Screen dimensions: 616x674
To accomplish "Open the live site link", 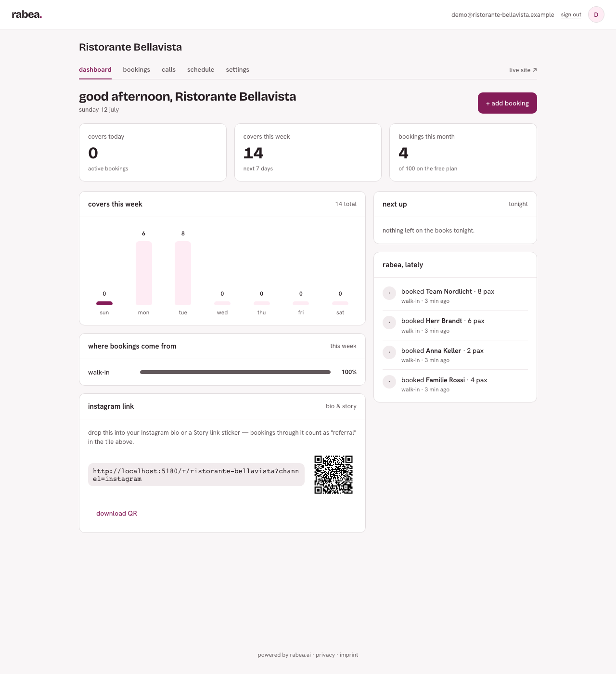I will coord(523,70).
